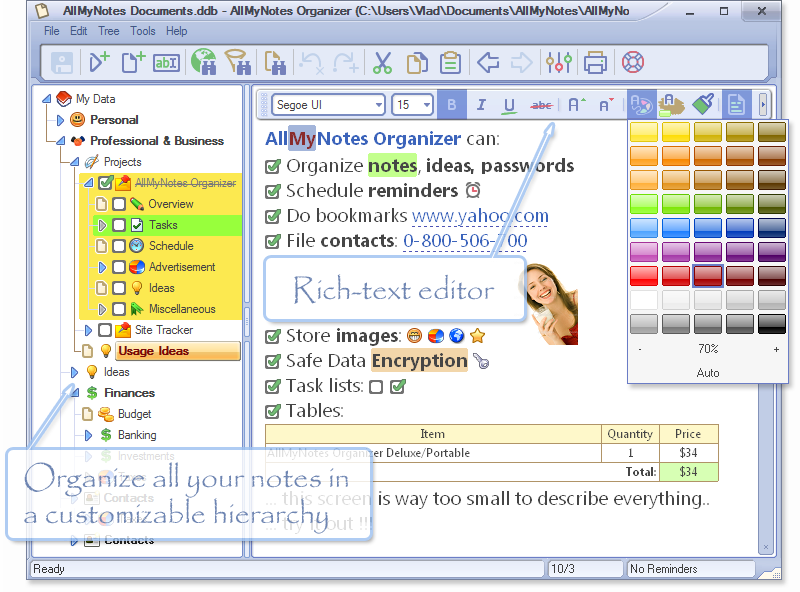The width and height of the screenshot is (800, 592).
Task: Click the Auto color button
Action: coord(708,373)
